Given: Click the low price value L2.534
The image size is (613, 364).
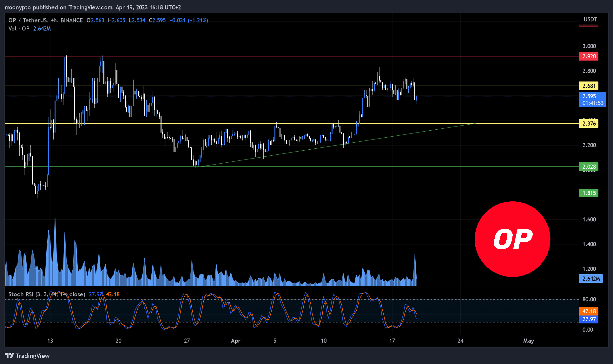Looking at the screenshot, I should click(x=137, y=20).
